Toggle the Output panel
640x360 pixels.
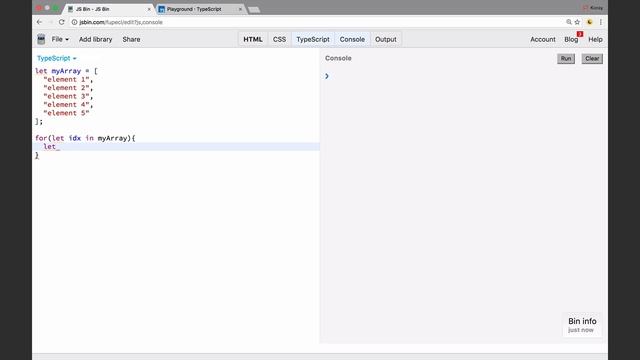point(386,39)
